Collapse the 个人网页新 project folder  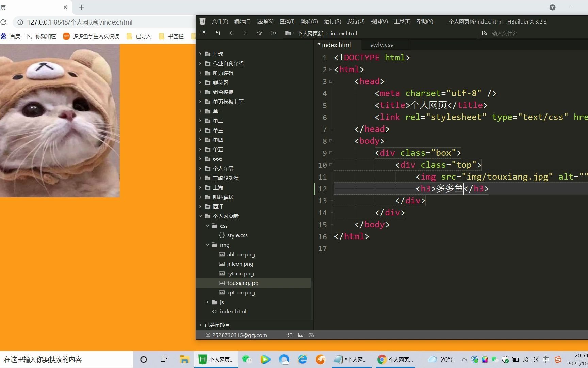click(200, 216)
